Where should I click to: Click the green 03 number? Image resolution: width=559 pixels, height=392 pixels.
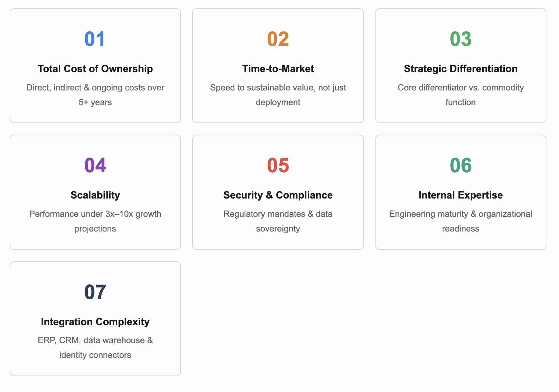click(460, 39)
